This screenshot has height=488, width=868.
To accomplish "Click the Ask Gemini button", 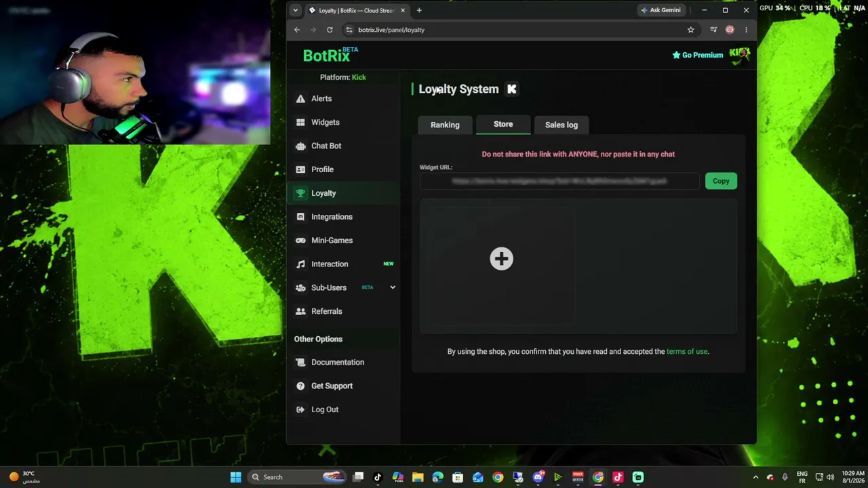I will click(x=661, y=10).
